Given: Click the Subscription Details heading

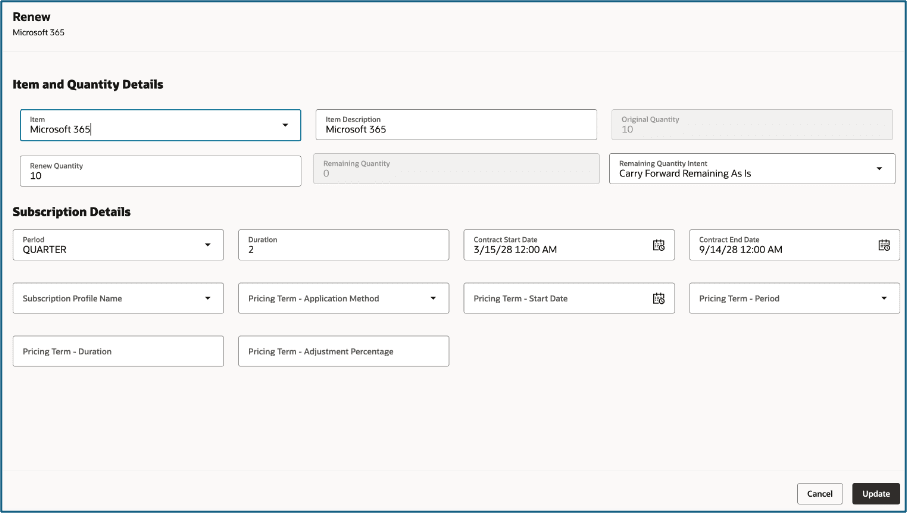Looking at the screenshot, I should (x=72, y=212).
